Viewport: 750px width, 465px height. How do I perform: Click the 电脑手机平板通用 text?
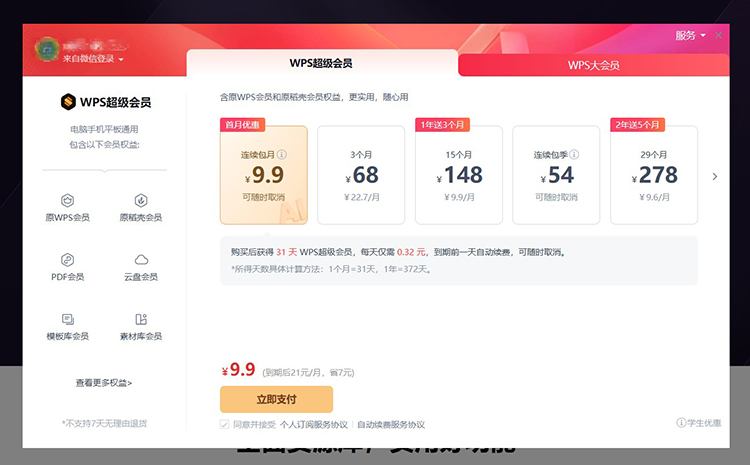click(x=104, y=129)
